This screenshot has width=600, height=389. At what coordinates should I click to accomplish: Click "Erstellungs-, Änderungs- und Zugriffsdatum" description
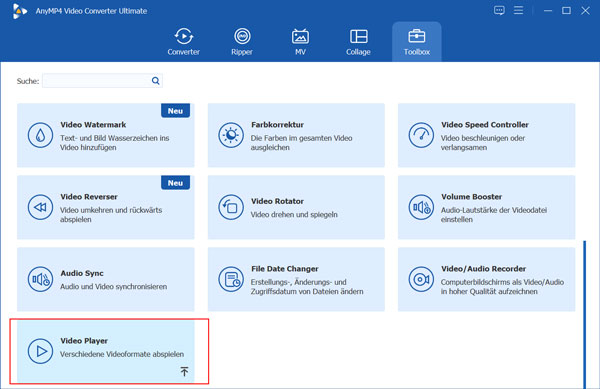click(307, 286)
